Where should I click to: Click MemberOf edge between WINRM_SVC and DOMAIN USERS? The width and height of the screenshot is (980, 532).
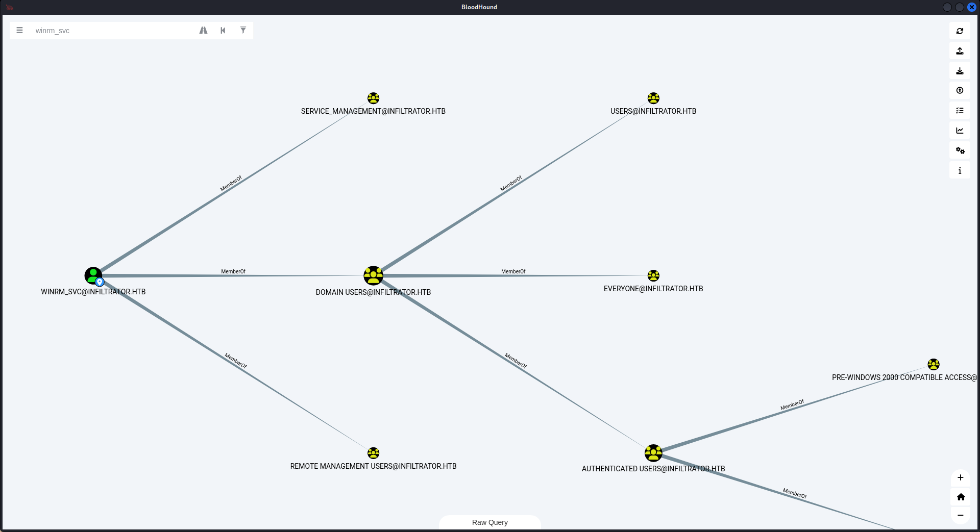(x=233, y=272)
